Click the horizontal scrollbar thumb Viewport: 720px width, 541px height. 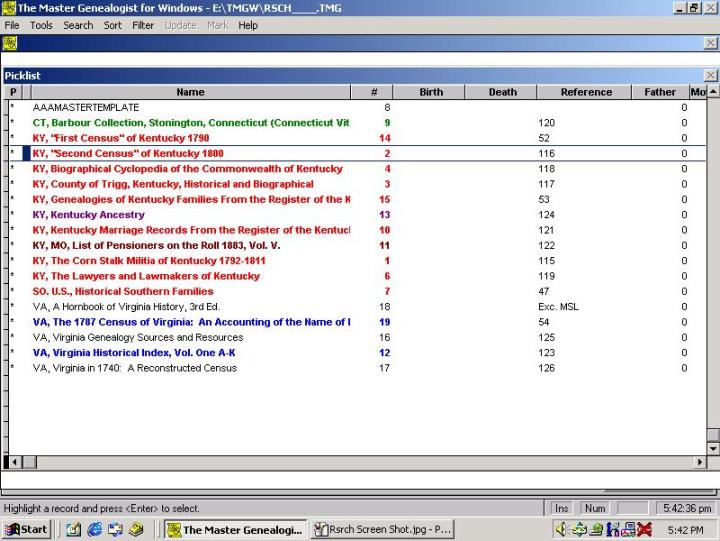[29, 462]
